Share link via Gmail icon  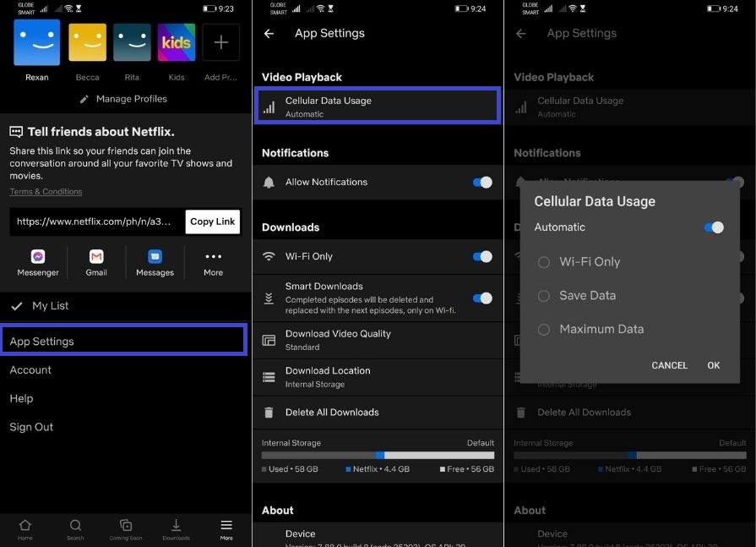pyautogui.click(x=96, y=257)
